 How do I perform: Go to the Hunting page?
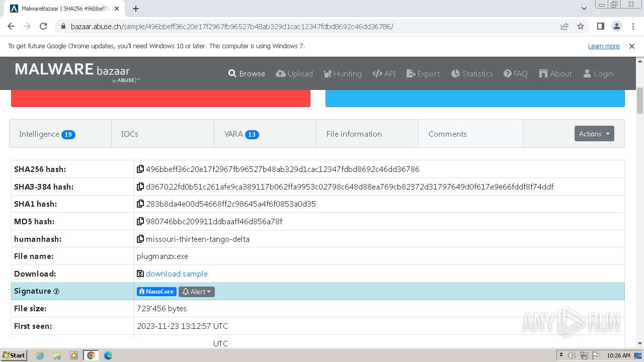click(x=342, y=73)
